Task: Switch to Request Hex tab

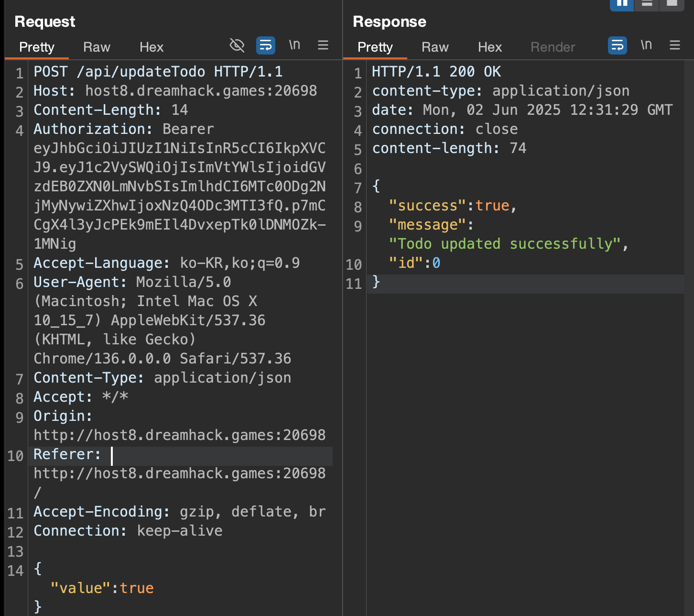Action: point(152,47)
